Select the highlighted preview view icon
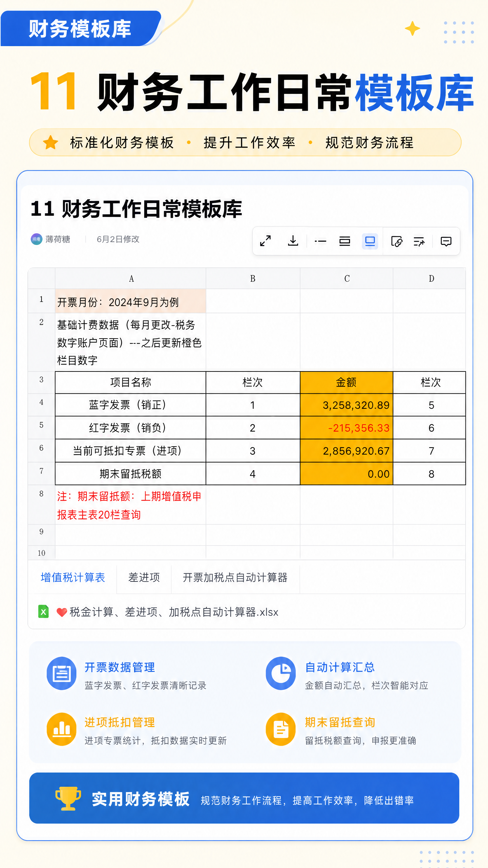 [370, 241]
